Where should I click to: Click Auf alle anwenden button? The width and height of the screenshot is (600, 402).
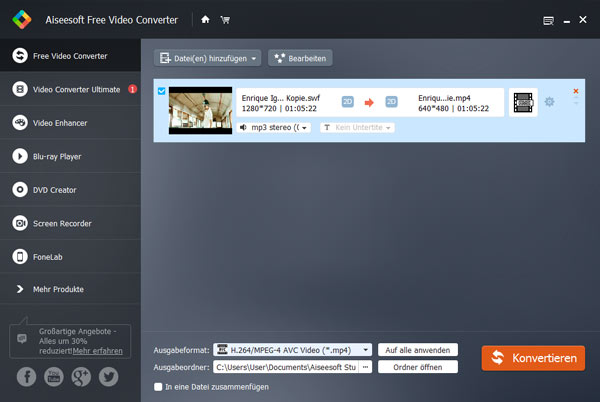418,350
